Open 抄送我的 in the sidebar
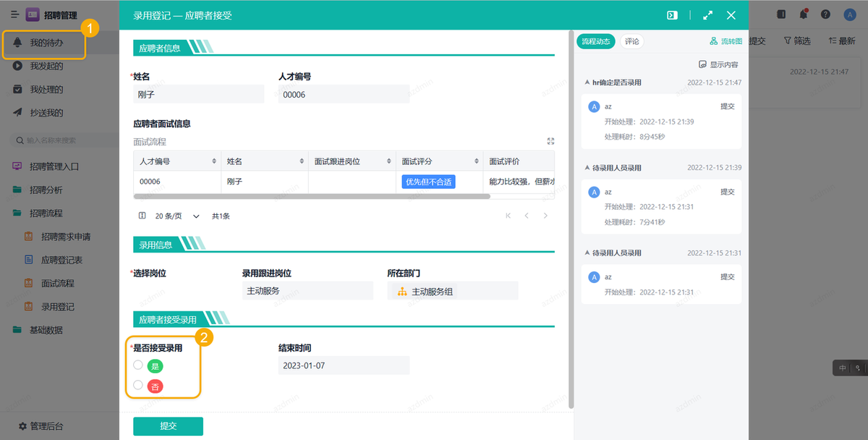 [46, 112]
